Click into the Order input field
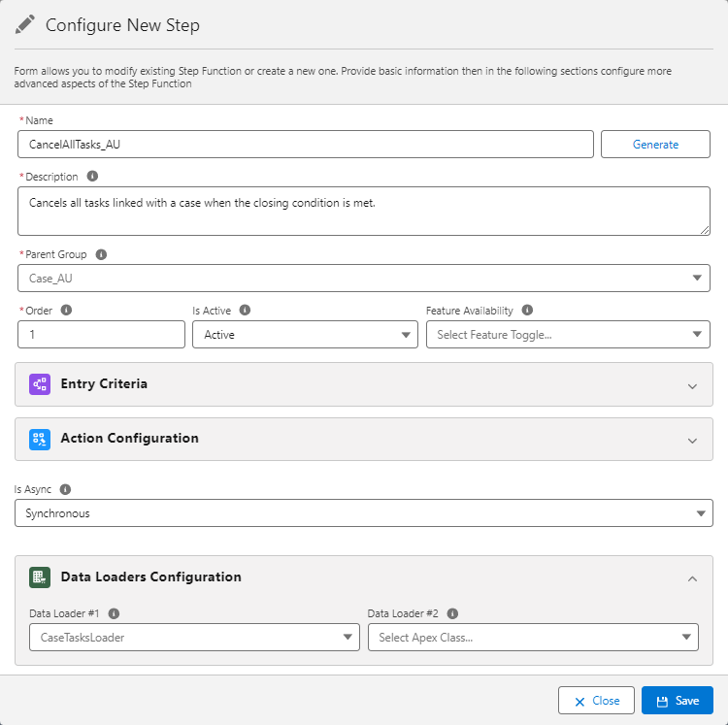 pyautogui.click(x=101, y=334)
